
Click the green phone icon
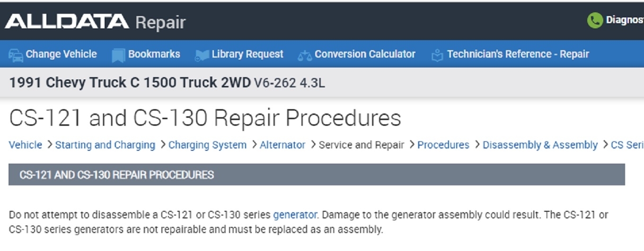pos(595,20)
